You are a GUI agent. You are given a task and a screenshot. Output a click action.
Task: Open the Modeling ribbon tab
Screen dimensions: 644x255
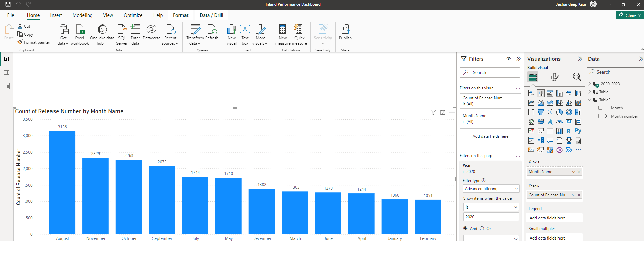(x=82, y=15)
